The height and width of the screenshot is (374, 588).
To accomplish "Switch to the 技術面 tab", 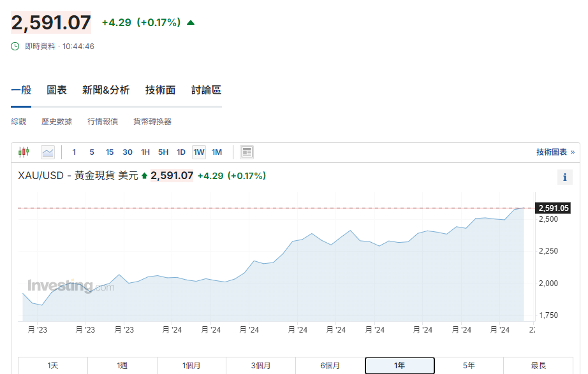I will (159, 90).
